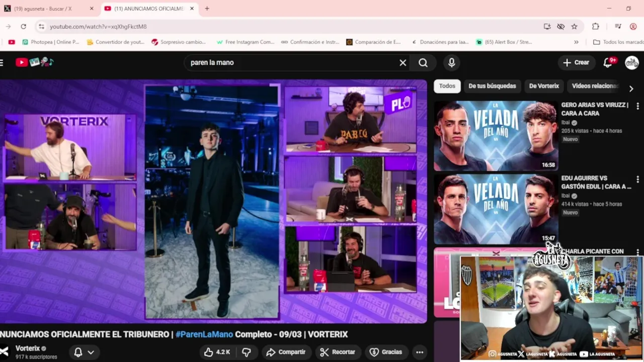Open the 'Confirmación e Instr...' bookmark
Screen dimensions: 644x362
tap(310, 42)
